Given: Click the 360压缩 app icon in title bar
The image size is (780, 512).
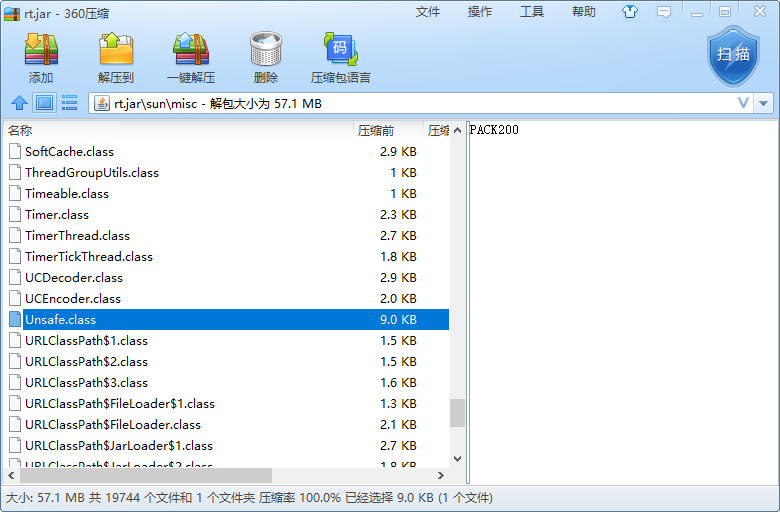Looking at the screenshot, I should pyautogui.click(x=12, y=13).
